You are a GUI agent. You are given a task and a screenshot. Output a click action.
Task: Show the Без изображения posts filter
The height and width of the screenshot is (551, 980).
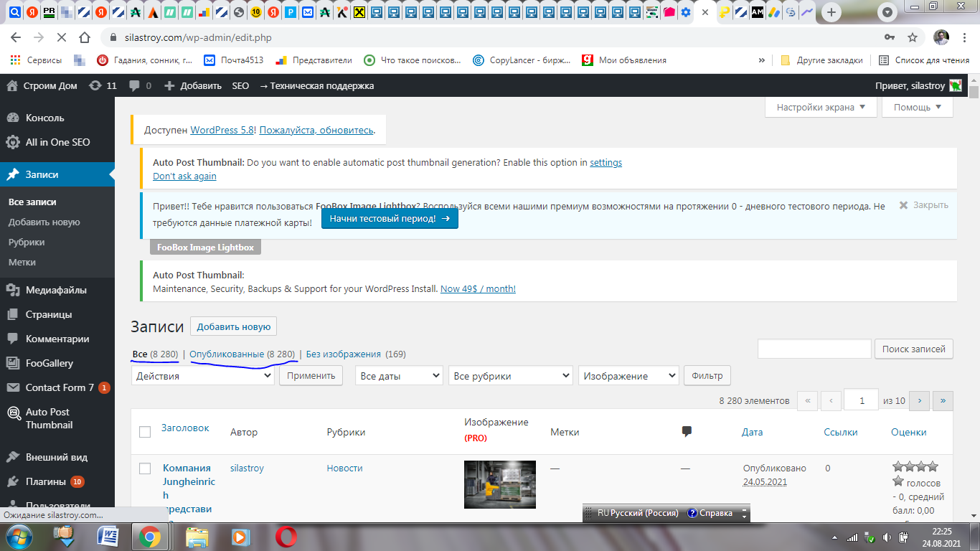343,354
